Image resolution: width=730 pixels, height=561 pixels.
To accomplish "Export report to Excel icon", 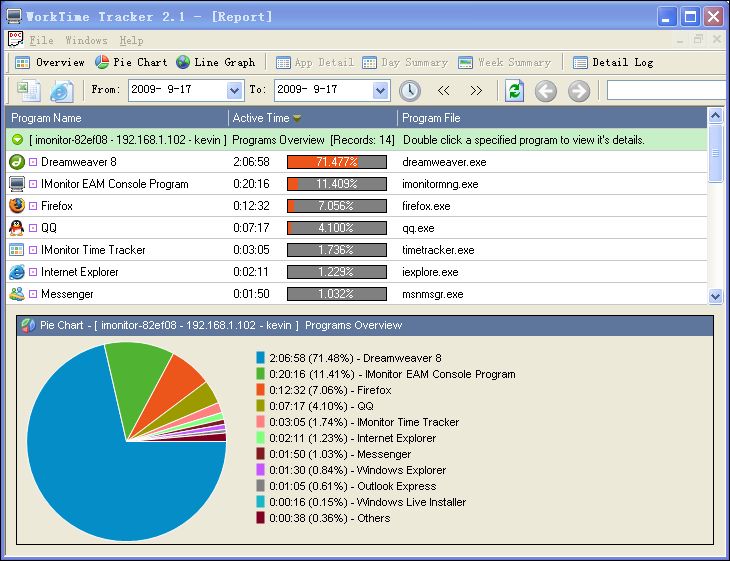I will click(x=29, y=90).
